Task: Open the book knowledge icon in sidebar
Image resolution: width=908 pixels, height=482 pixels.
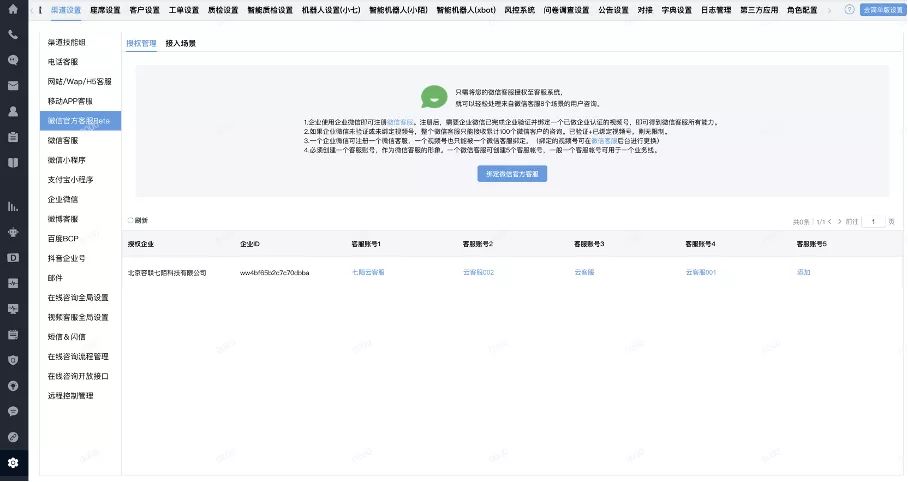Action: tap(13, 163)
